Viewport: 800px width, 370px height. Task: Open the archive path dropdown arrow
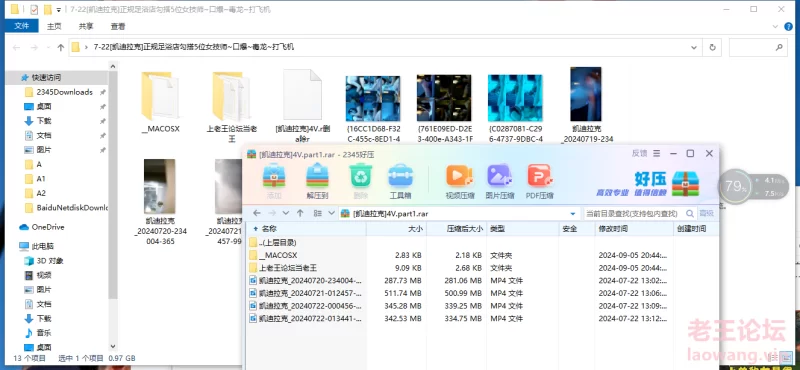573,213
